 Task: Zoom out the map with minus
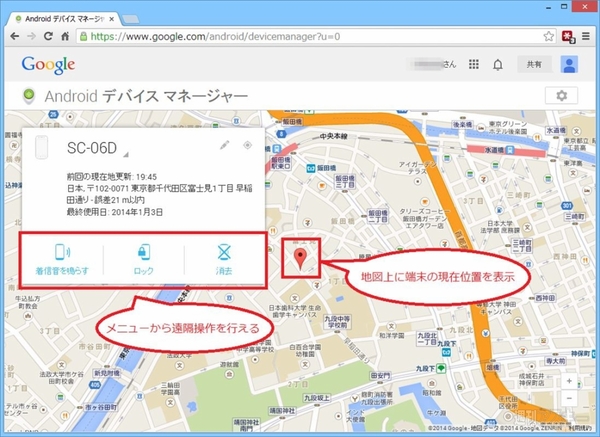coord(569,398)
